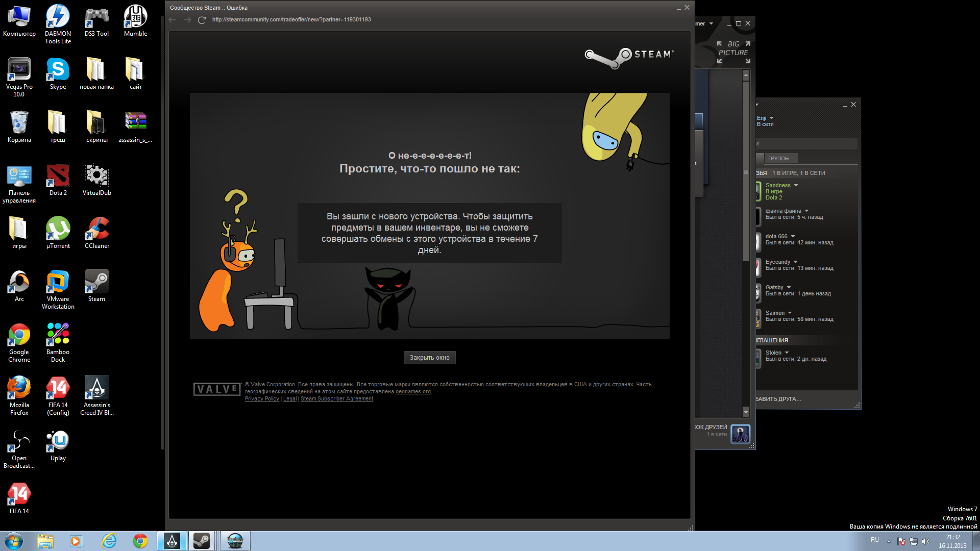The image size is (980, 551).
Task: Select the CCleaner desktop icon
Action: pyautogui.click(x=96, y=233)
